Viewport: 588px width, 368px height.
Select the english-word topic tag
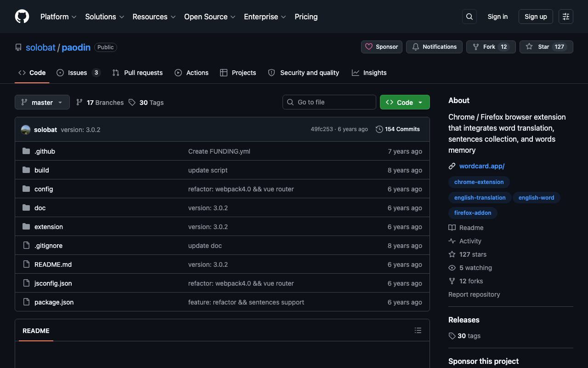[x=537, y=198]
